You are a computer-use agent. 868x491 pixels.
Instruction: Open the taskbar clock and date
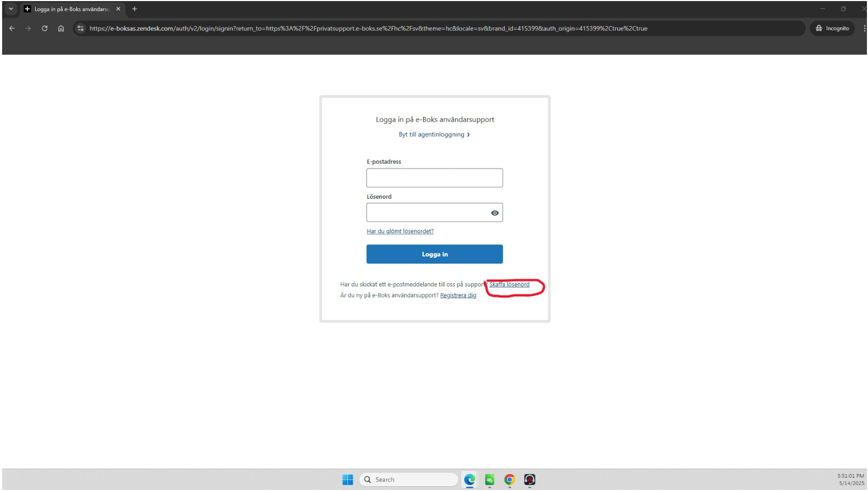850,480
